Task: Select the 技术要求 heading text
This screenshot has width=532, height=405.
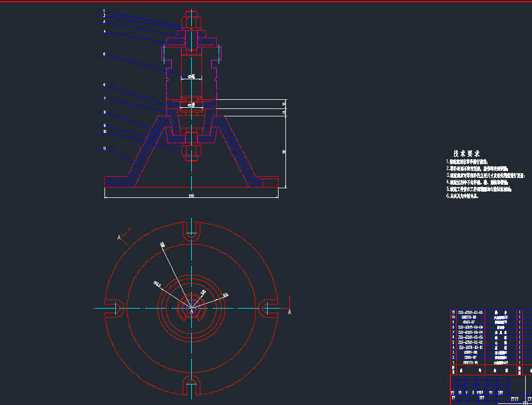Action: point(466,153)
